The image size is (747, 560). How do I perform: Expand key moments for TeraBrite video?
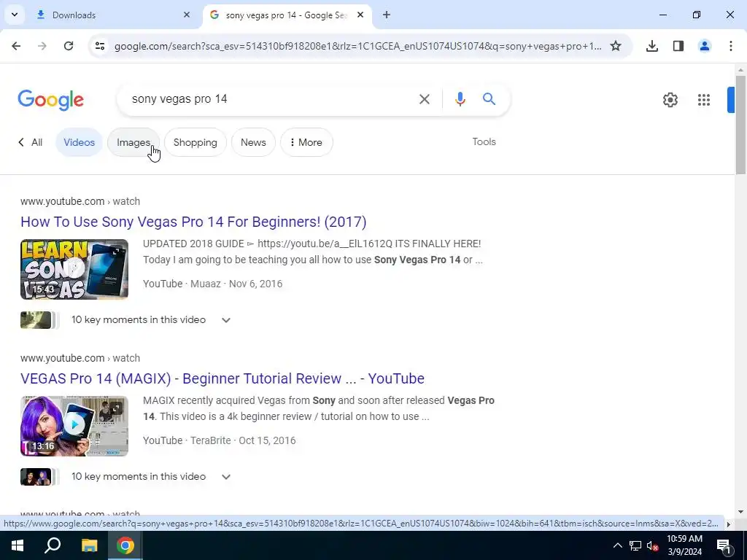coord(226,477)
